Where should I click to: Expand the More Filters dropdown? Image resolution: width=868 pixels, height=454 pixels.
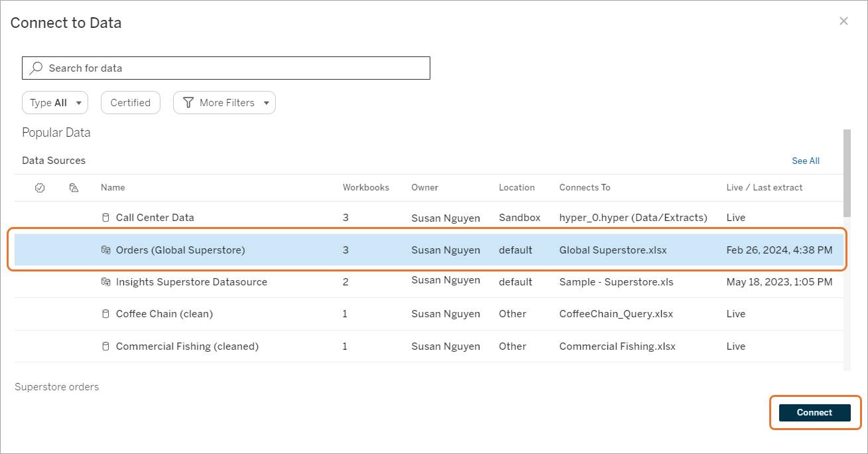click(224, 103)
